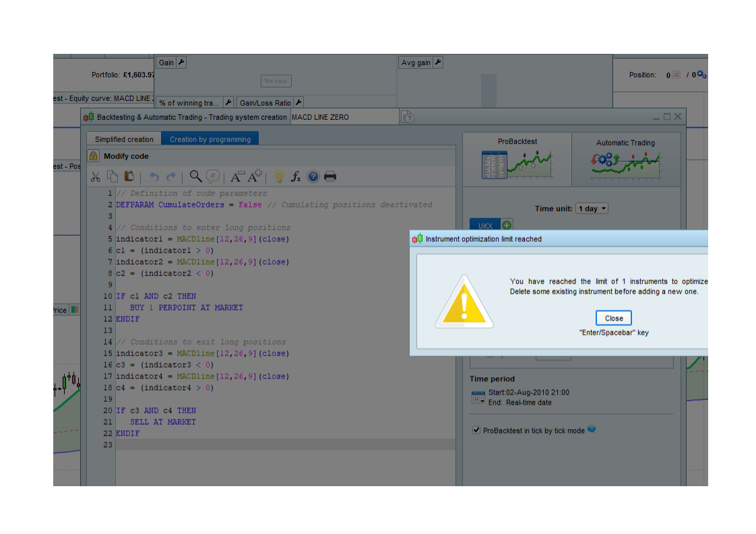Click the yellow lightbulb icon
The width and height of the screenshot is (756, 534).
click(279, 176)
